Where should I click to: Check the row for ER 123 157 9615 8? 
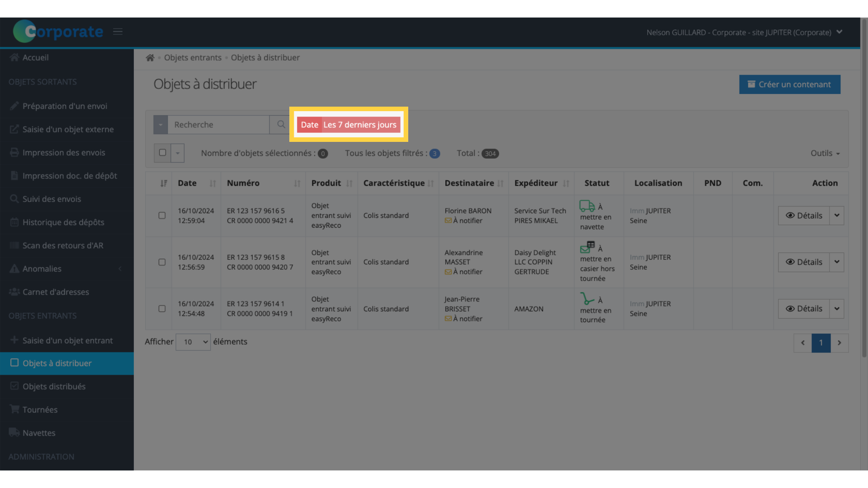(162, 262)
